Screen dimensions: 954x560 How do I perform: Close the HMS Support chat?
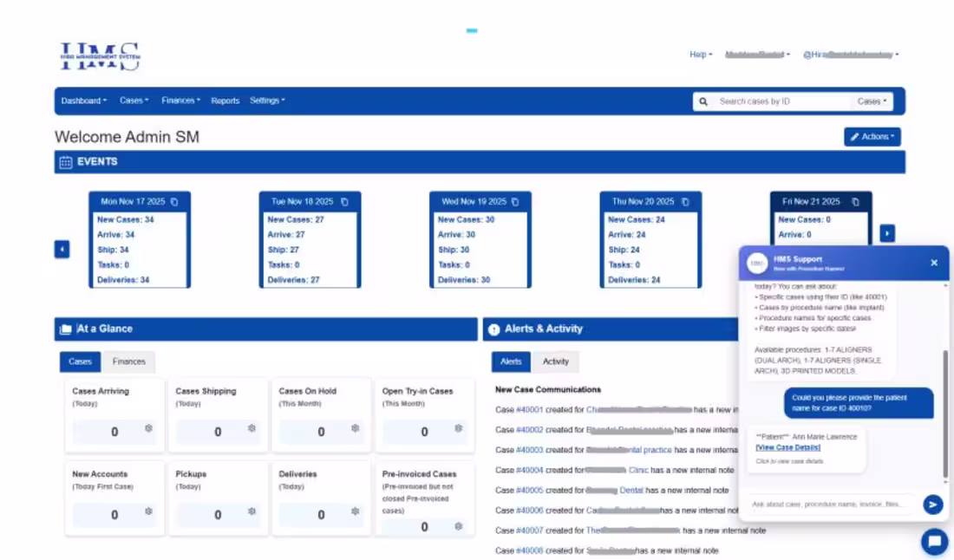(x=934, y=263)
